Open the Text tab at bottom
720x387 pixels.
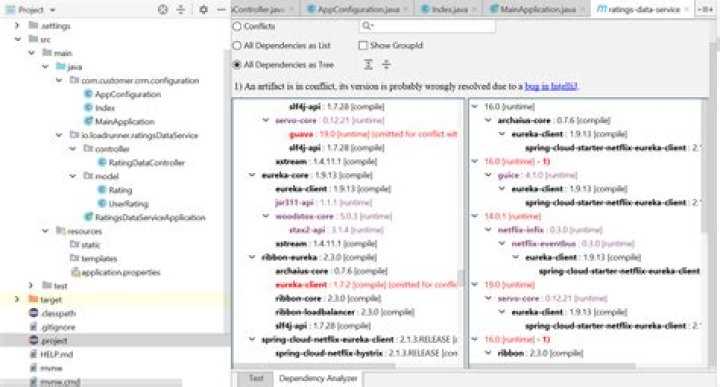point(256,378)
